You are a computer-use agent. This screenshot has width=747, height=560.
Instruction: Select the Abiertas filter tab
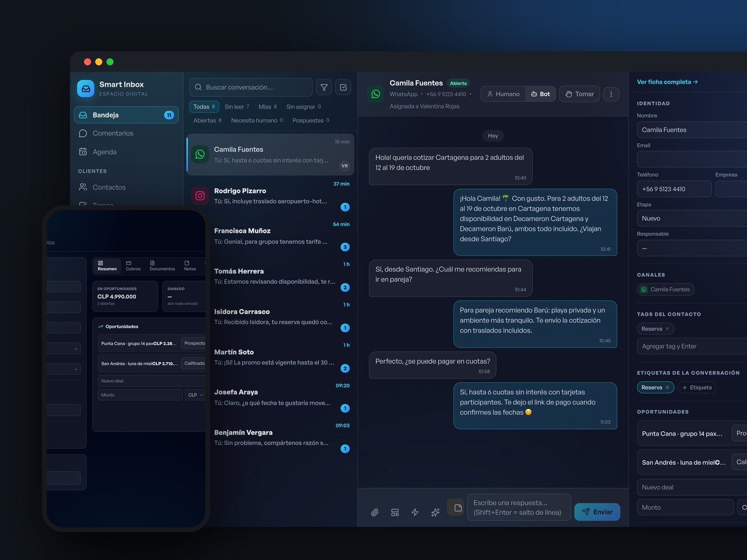pos(207,120)
